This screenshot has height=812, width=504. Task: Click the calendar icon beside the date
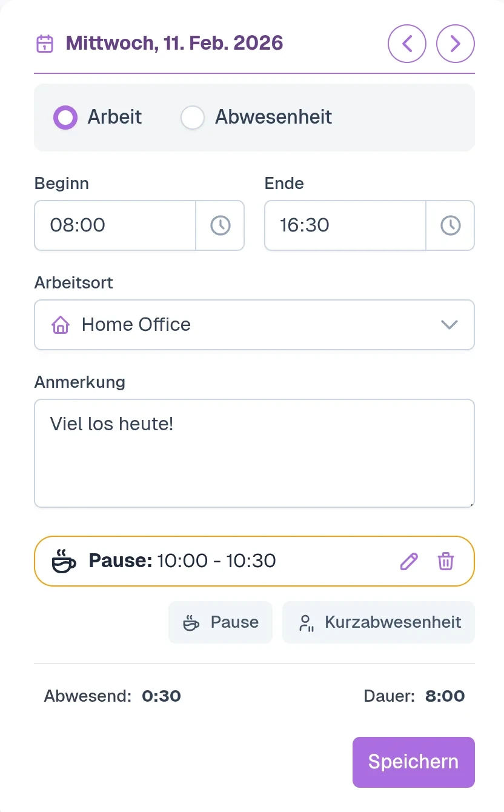[45, 44]
